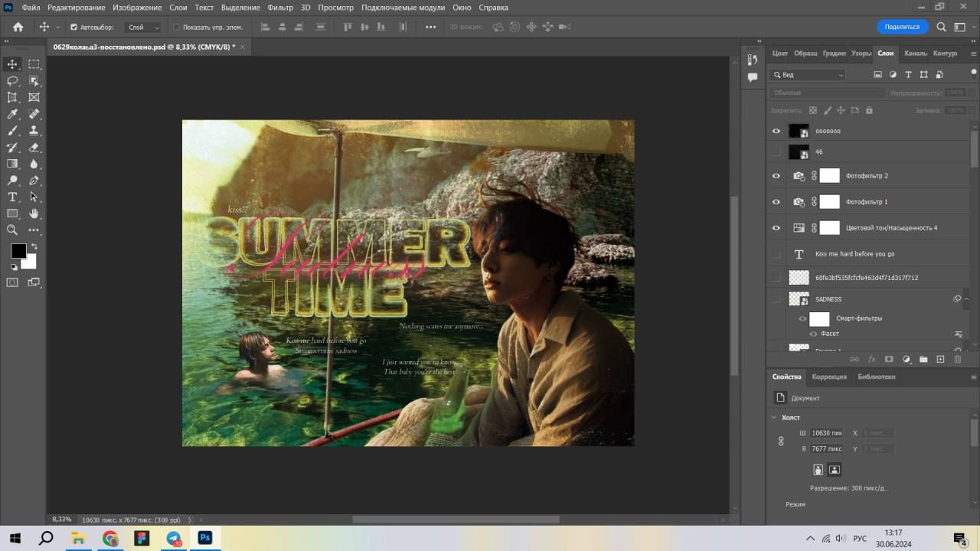Select the Rectangle shape tool
Image resolution: width=980 pixels, height=551 pixels.
pos(12,214)
